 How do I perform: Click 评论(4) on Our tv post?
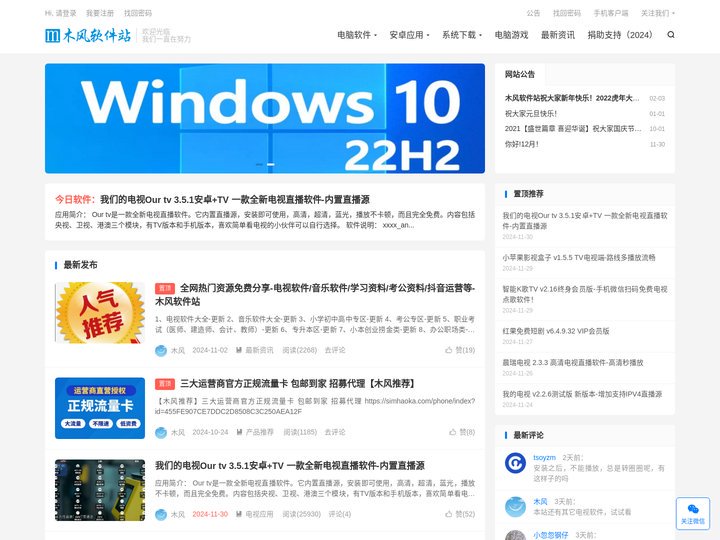340,514
